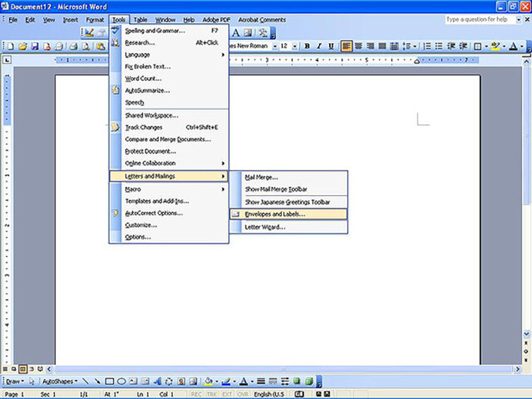The height and width of the screenshot is (399, 532).
Task: Expand the Borders dropdown arrow
Action: 487,46
